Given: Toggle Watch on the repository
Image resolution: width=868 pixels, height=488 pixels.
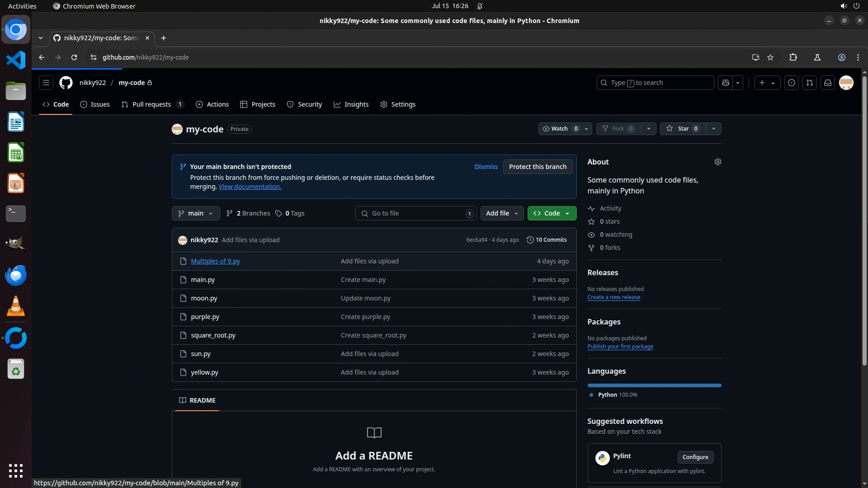Looking at the screenshot, I should (x=560, y=129).
